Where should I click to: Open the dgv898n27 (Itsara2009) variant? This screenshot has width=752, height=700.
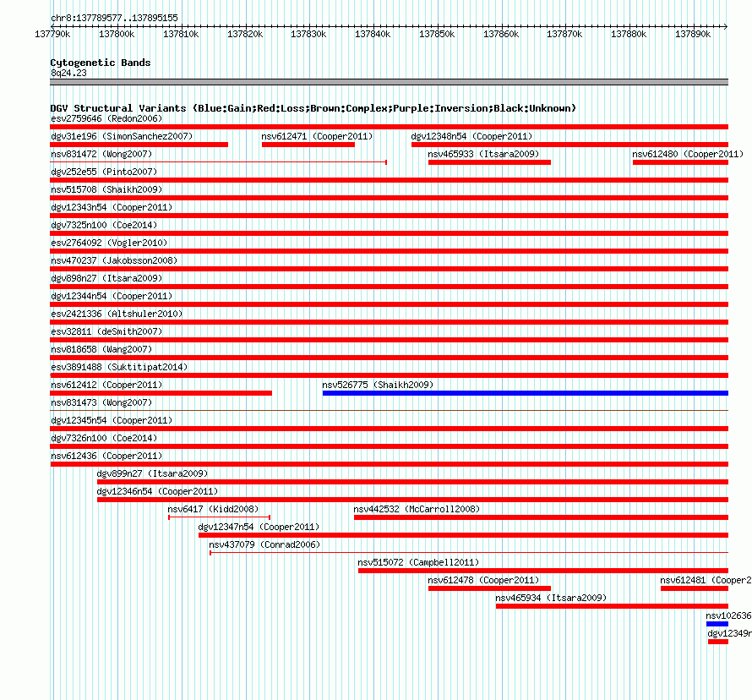coord(106,278)
